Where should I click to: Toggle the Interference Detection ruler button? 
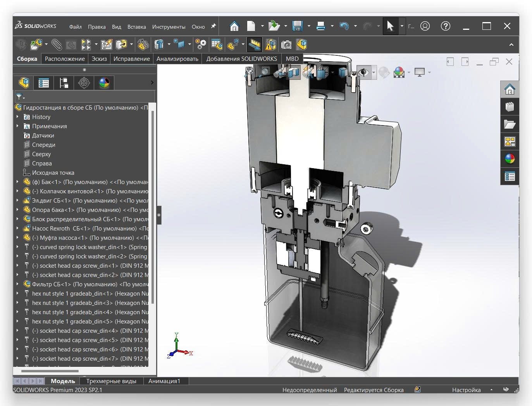(254, 45)
